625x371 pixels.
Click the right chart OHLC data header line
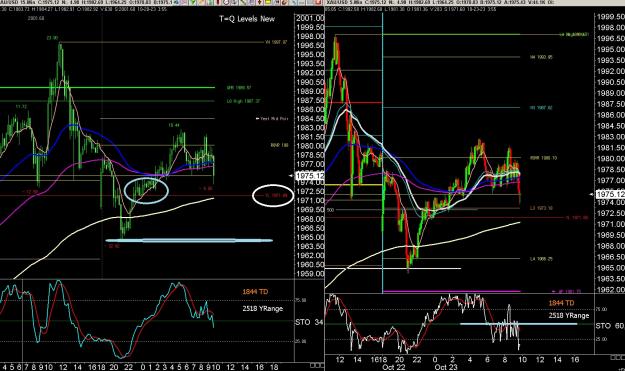411,9
